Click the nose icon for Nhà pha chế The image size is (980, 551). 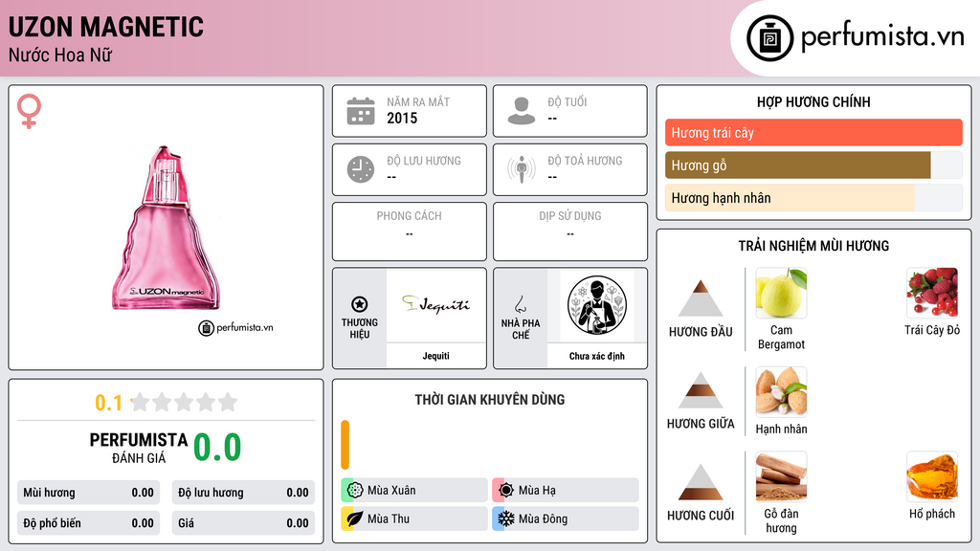520,305
